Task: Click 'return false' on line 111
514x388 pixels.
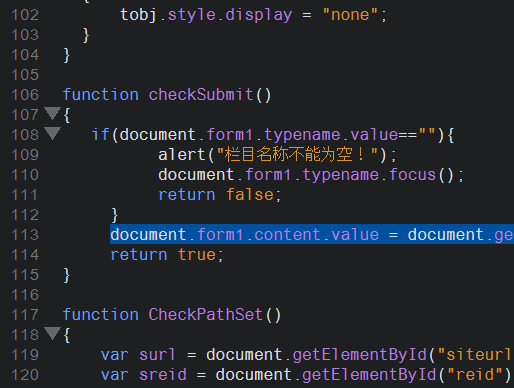Action: (x=220, y=195)
